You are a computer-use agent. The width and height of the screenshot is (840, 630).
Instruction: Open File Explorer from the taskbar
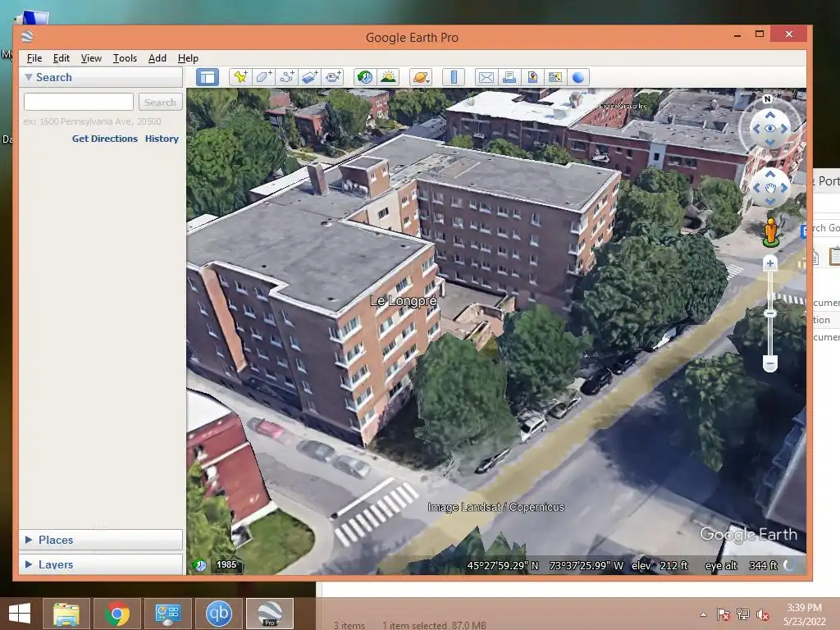tap(66, 614)
